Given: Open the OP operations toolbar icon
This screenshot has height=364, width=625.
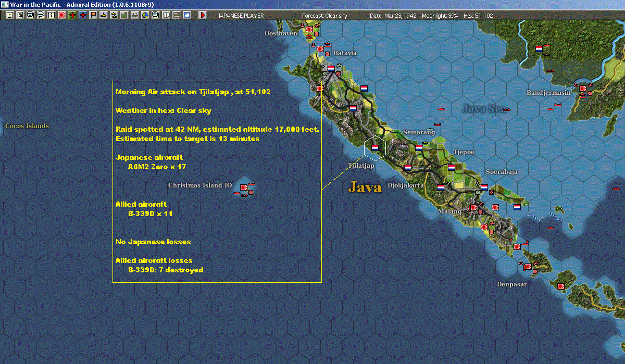Looking at the screenshot, I should [x=166, y=15].
